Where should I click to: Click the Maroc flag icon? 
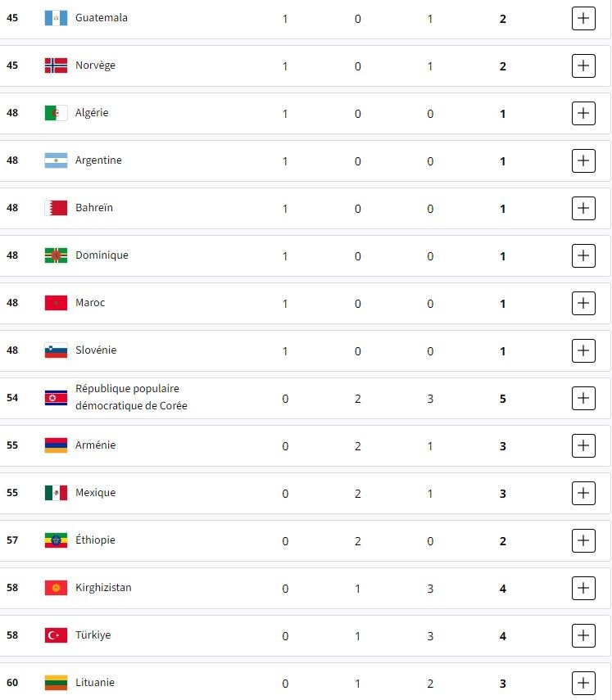tap(56, 303)
